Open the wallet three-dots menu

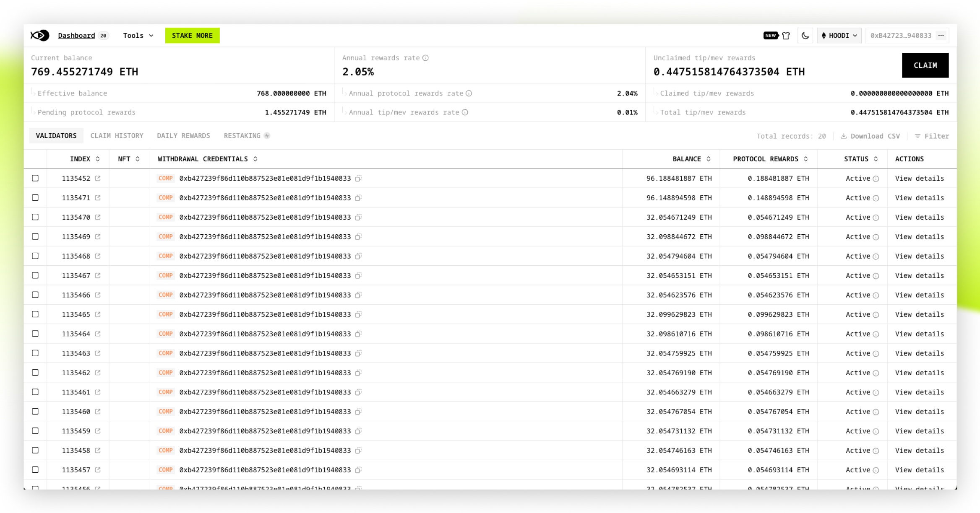941,36
